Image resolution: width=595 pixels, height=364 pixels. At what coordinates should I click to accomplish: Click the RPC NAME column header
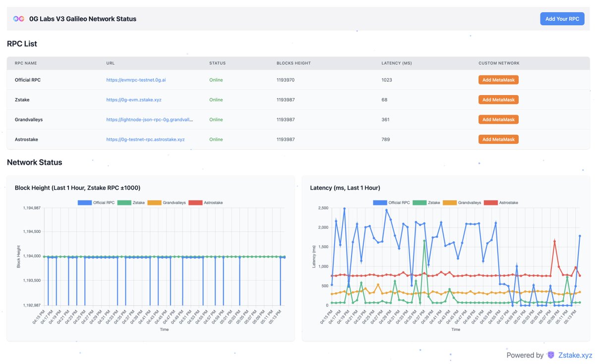tap(26, 63)
